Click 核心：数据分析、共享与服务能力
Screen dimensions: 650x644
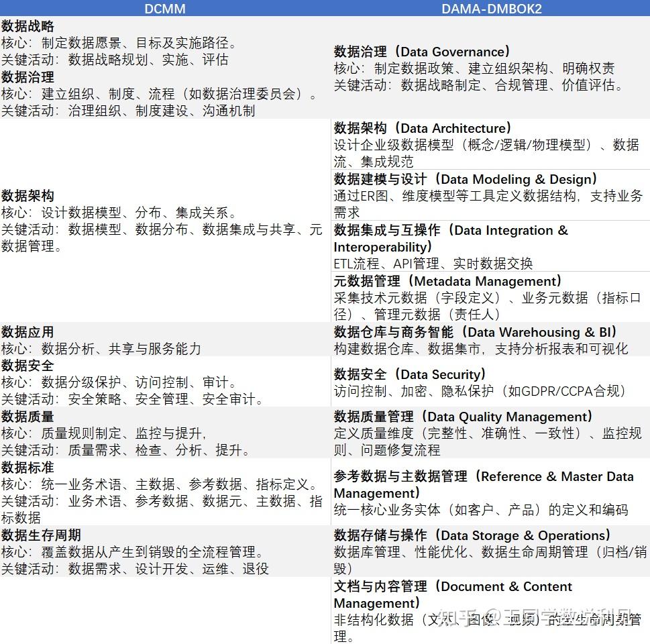coord(101,349)
